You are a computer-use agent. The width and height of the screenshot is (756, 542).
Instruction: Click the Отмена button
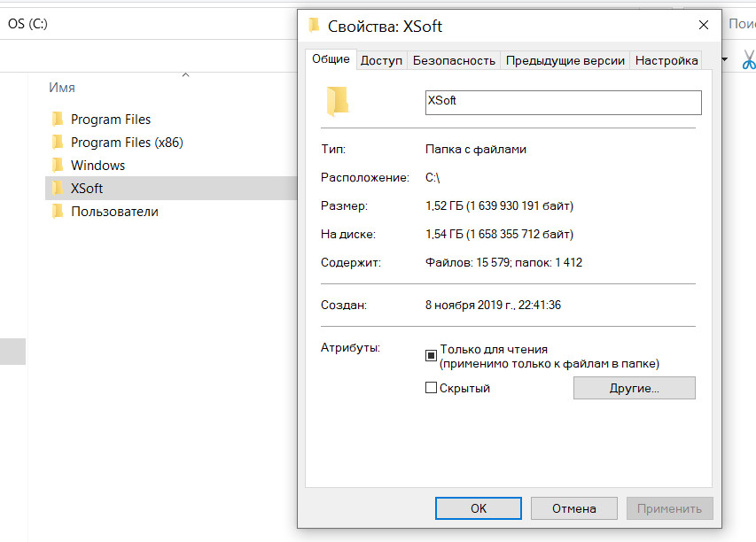pyautogui.click(x=573, y=508)
